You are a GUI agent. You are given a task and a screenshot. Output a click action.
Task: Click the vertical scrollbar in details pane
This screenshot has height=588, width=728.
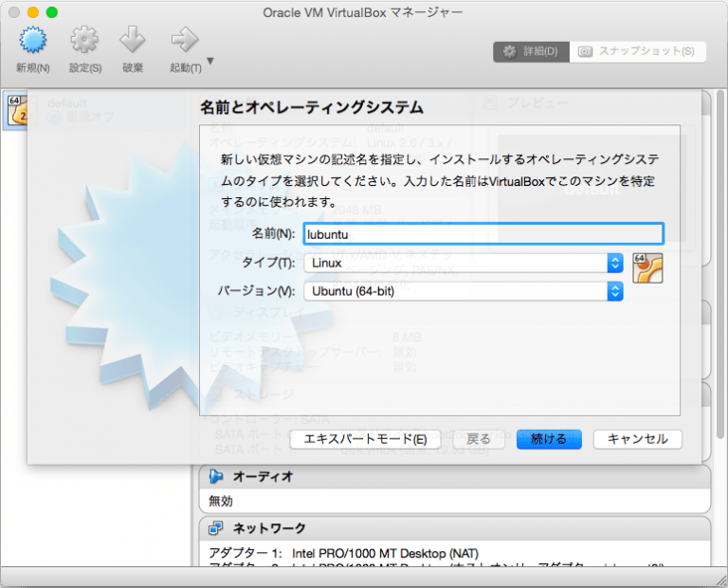pos(720,265)
